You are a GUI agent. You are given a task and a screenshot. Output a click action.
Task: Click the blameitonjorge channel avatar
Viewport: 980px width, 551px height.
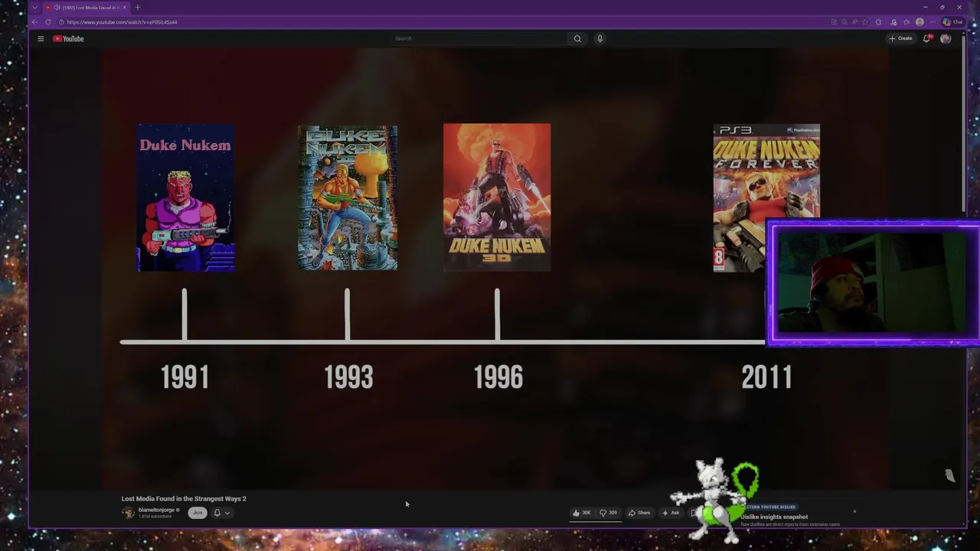pyautogui.click(x=128, y=513)
